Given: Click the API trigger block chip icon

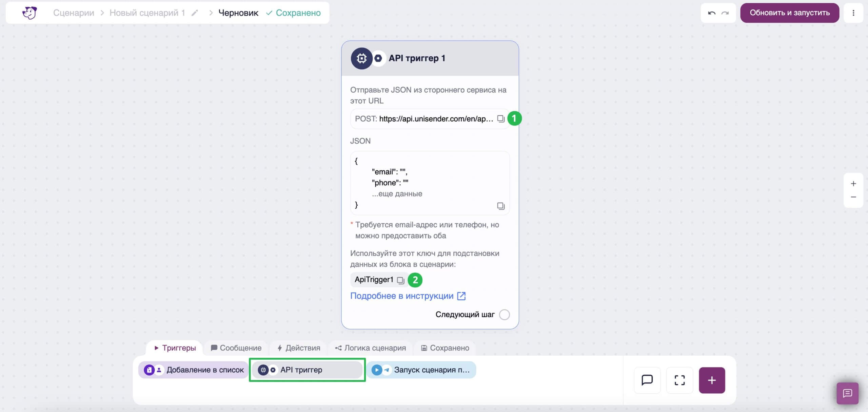Looking at the screenshot, I should tap(361, 58).
